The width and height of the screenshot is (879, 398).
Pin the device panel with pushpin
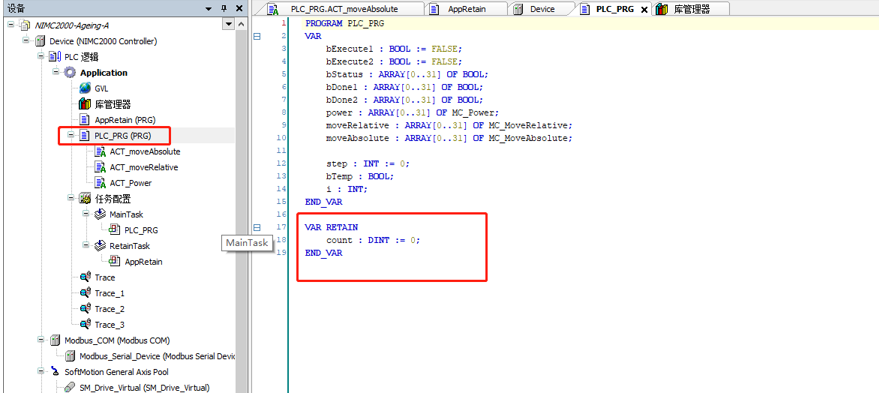[224, 8]
